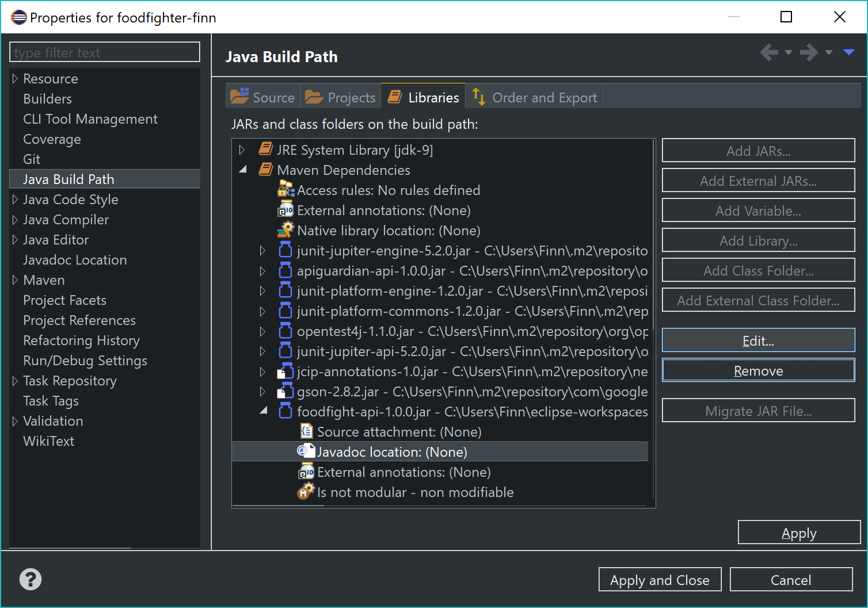Focus the type filter text field

[105, 52]
